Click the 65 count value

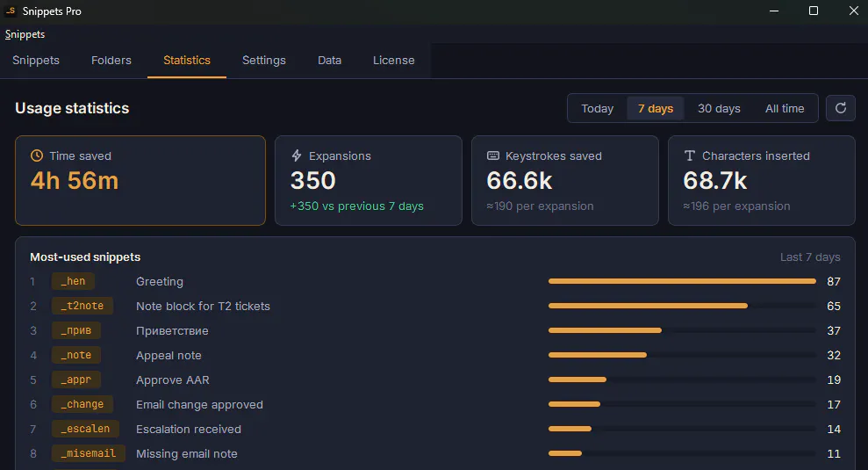coord(834,306)
